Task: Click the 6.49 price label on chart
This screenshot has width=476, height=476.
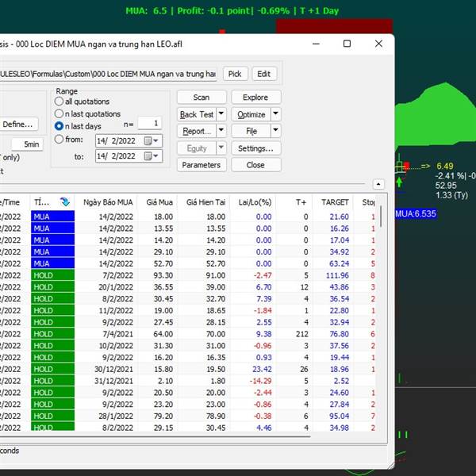Action: [445, 166]
